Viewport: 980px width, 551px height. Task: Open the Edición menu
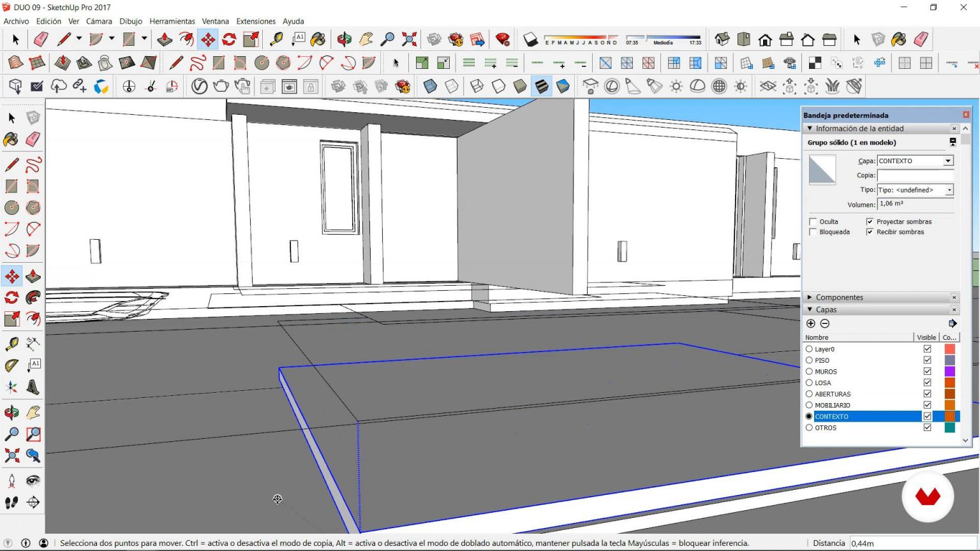48,21
